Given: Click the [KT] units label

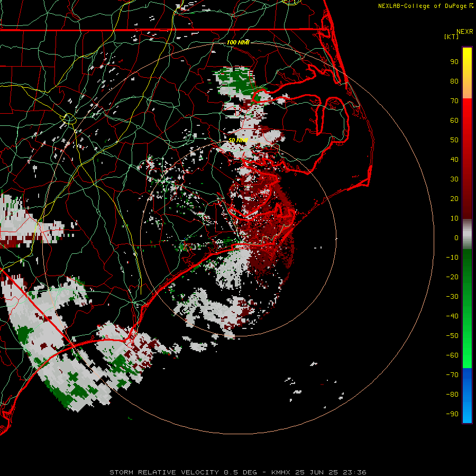Looking at the screenshot, I should (x=452, y=36).
